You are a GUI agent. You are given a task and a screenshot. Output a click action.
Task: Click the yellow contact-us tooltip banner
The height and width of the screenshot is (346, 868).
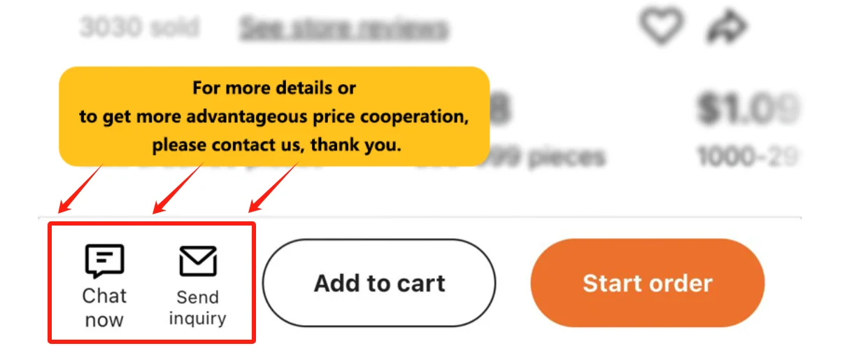tap(273, 116)
